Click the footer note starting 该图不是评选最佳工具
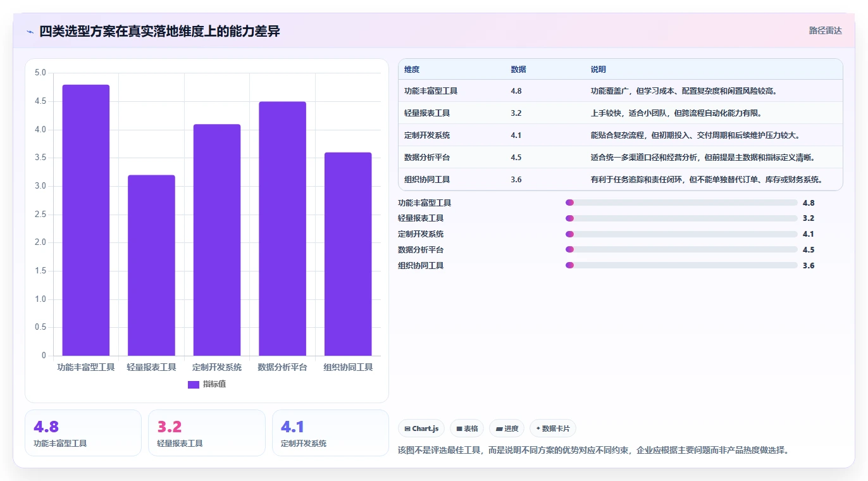Screen dimensions: 868x481 [x=593, y=451]
